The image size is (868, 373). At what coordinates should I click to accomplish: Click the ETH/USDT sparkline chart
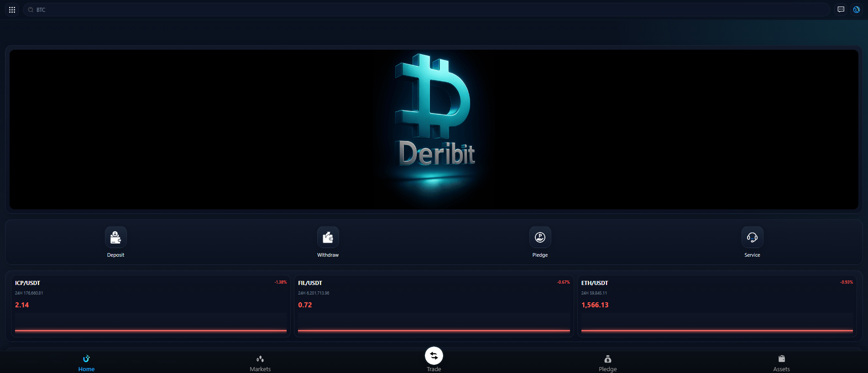coord(717,323)
